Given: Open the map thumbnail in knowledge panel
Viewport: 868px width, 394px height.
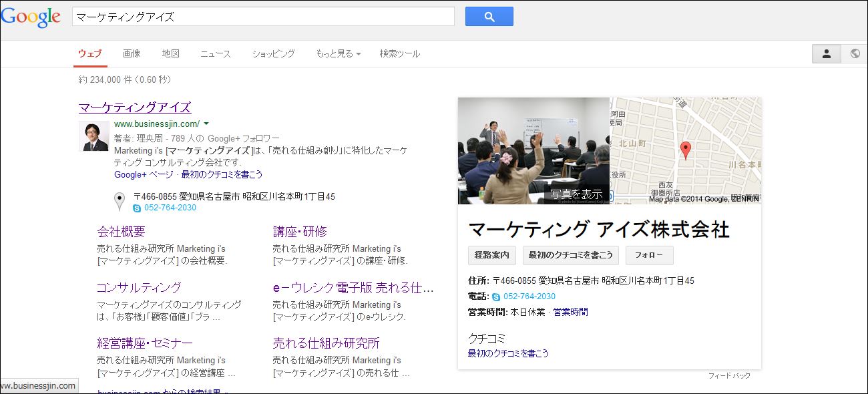Looking at the screenshot, I should 685,150.
